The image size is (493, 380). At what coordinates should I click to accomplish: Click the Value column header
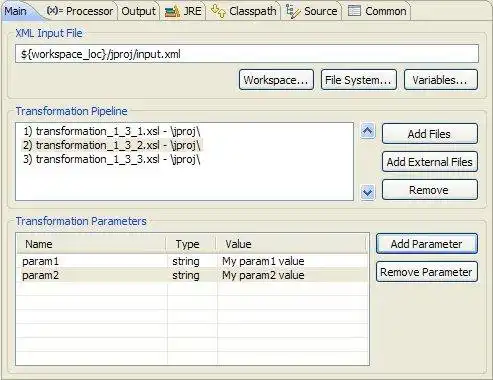point(292,244)
